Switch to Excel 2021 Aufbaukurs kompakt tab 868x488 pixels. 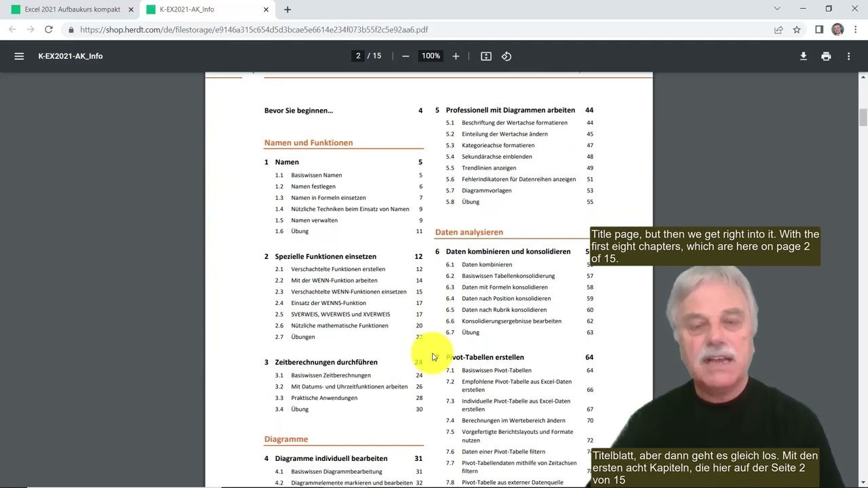tap(71, 9)
